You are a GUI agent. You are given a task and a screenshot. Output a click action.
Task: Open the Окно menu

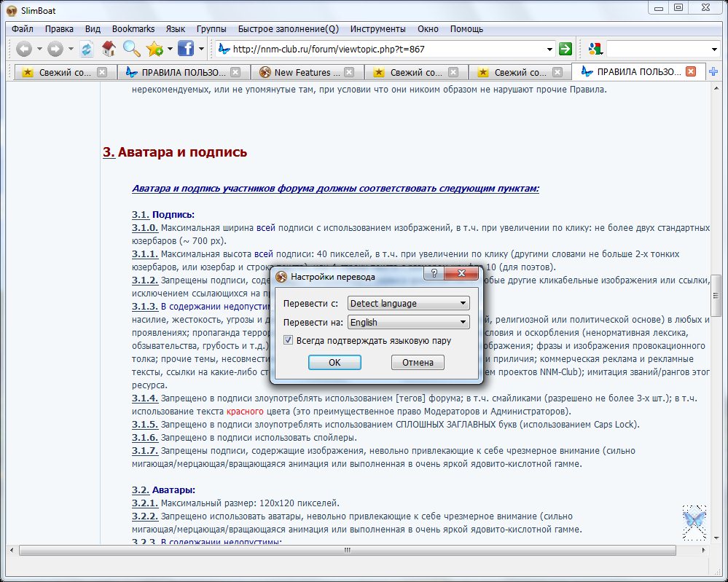point(428,29)
